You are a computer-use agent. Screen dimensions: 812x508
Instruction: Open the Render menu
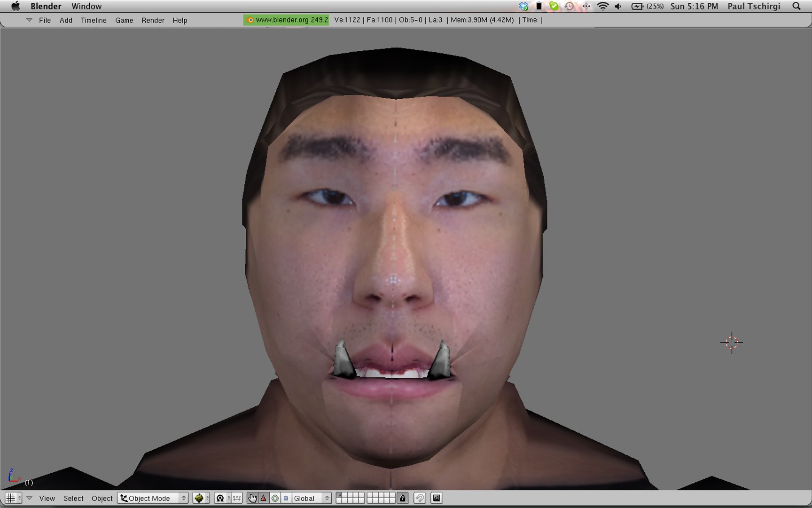(x=153, y=20)
